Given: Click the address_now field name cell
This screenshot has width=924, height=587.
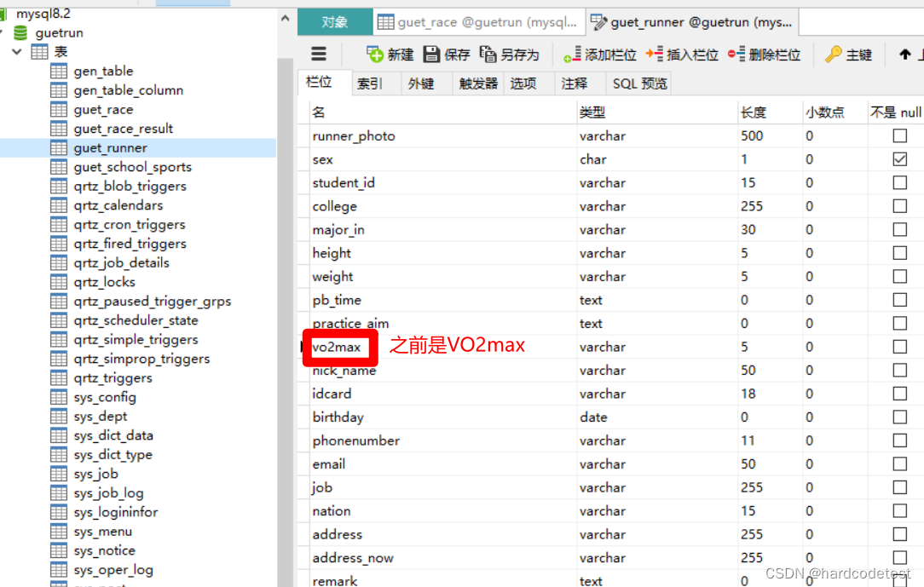Looking at the screenshot, I should 442,558.
